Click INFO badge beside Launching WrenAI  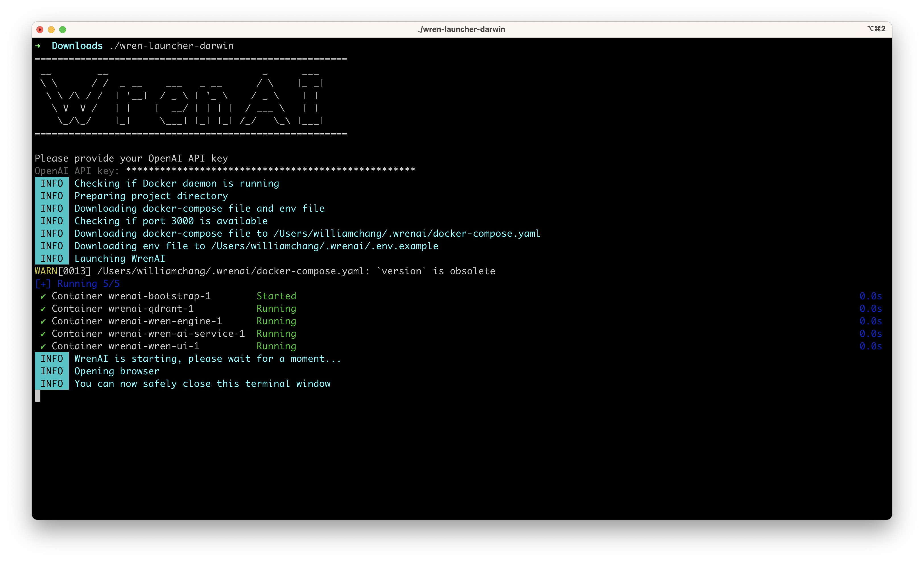point(52,259)
